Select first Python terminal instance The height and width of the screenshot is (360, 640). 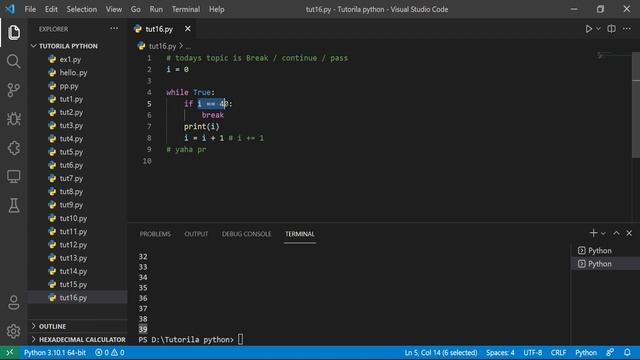click(605, 251)
